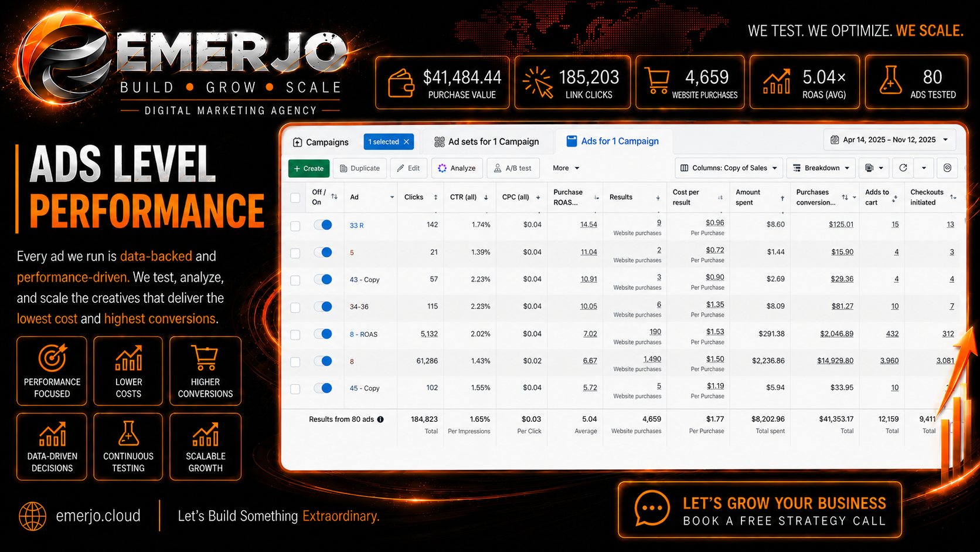Toggle the switch for the ad named 8
The height and width of the screenshot is (552, 980).
[x=323, y=361]
